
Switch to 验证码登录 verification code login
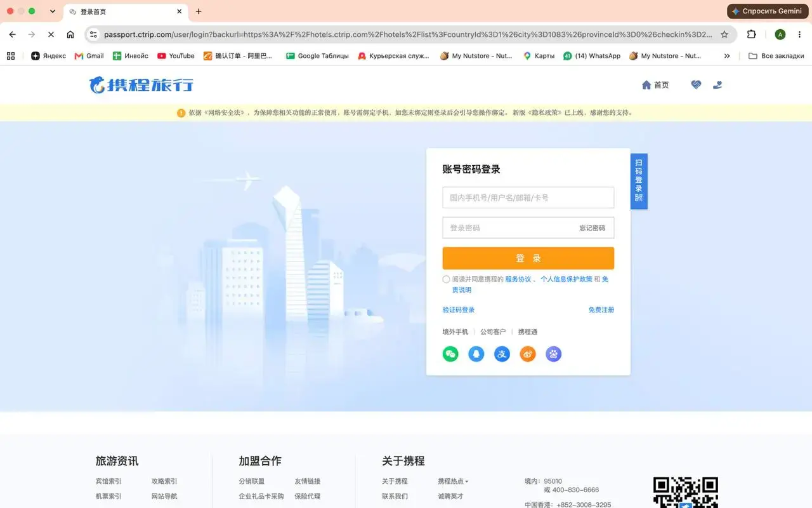pyautogui.click(x=458, y=310)
